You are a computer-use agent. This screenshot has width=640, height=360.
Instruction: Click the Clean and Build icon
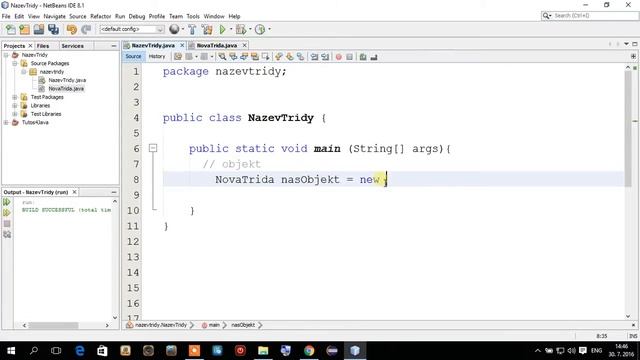pos(207,29)
